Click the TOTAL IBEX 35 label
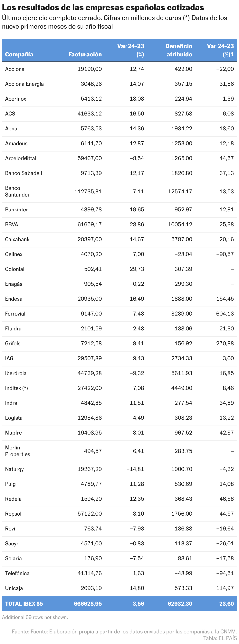Screen dimensions: 239x644 (24, 603)
